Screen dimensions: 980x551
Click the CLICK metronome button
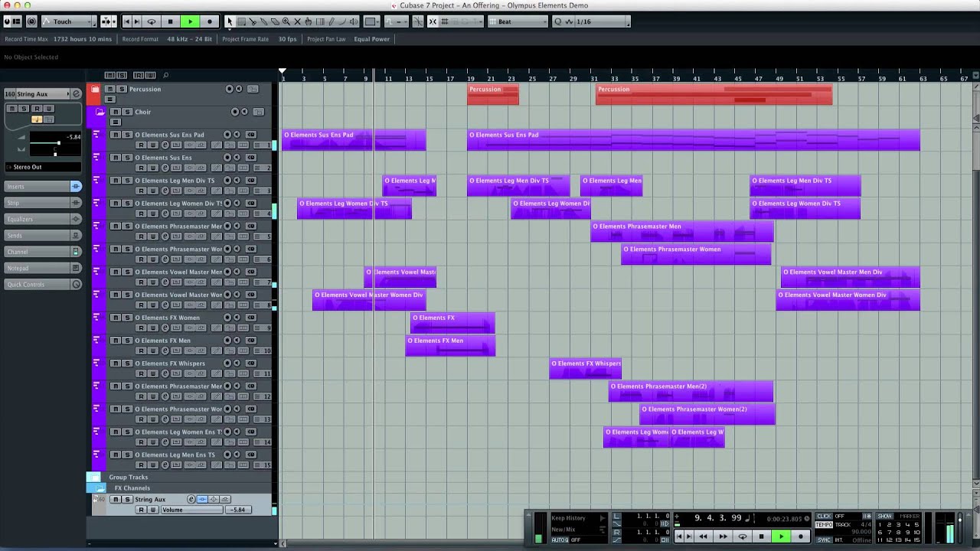click(x=824, y=516)
